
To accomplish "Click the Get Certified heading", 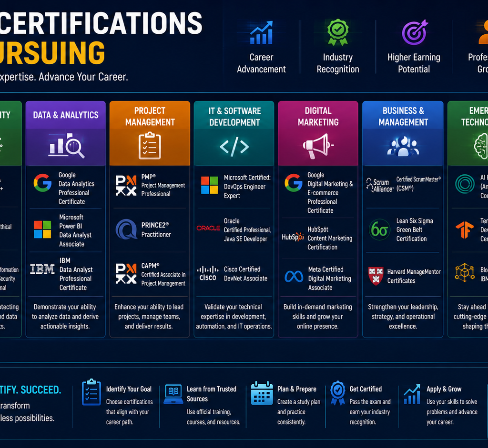I will [x=366, y=389].
